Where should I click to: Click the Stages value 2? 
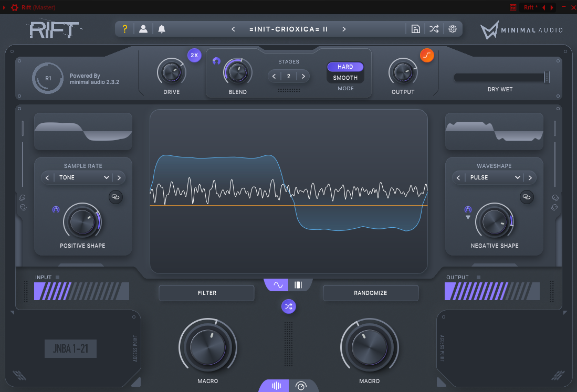tap(289, 77)
